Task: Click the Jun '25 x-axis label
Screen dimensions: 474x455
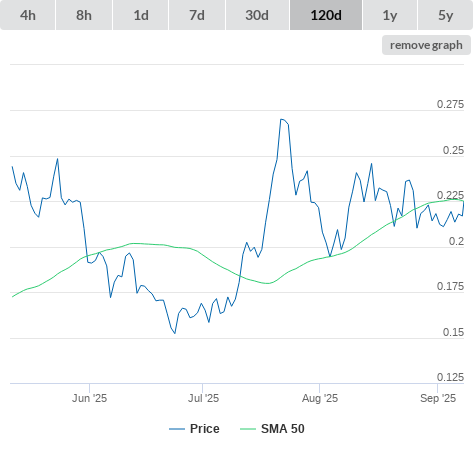Action: click(x=89, y=398)
